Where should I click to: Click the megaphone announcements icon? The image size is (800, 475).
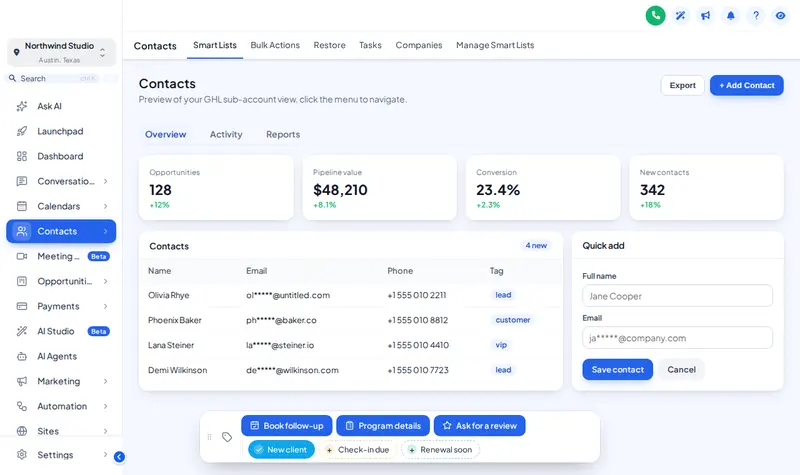coord(705,16)
